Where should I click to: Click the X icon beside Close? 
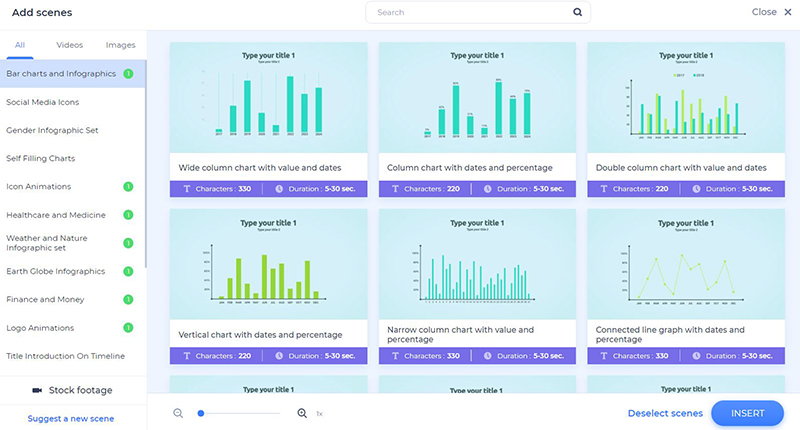click(x=788, y=12)
